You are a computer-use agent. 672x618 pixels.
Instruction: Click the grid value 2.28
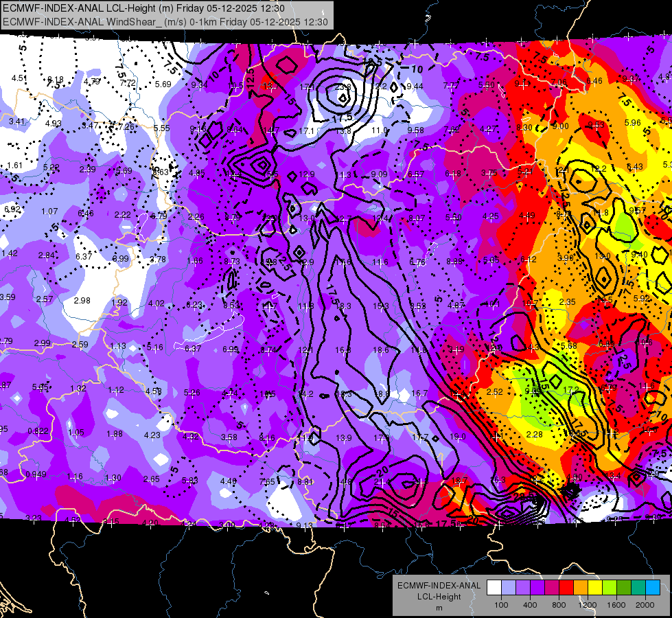pos(535,435)
